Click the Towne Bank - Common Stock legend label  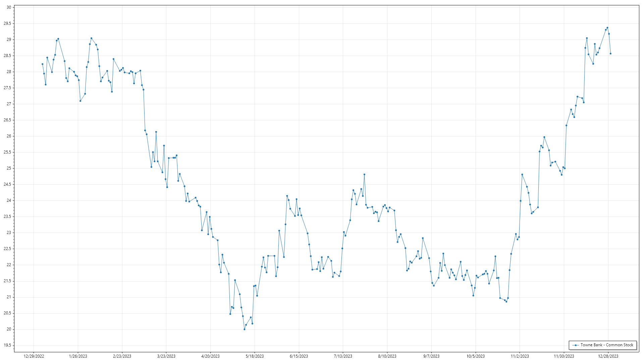[607, 345]
